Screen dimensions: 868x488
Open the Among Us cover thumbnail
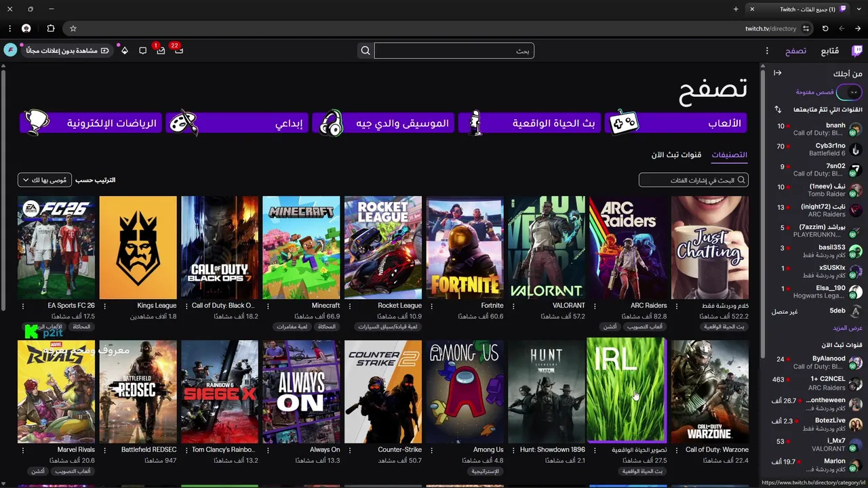pyautogui.click(x=465, y=392)
